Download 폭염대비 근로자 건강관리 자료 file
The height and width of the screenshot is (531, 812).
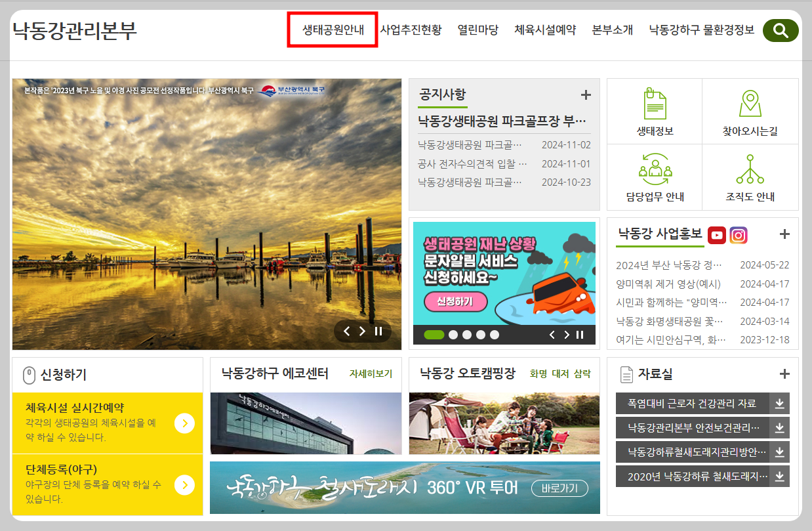pos(779,404)
